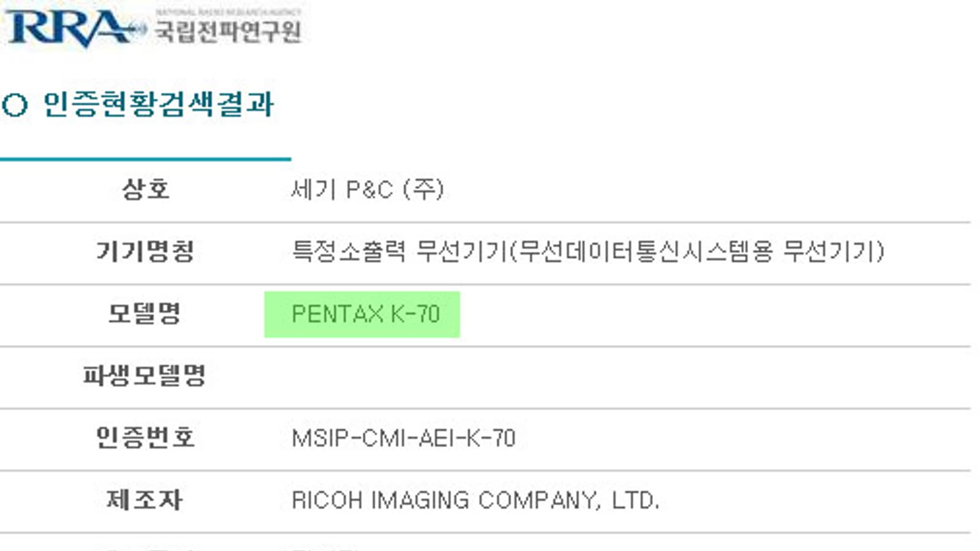Click 특정소출력 at start of device name
Image resolution: width=980 pixels, height=551 pixels.
(348, 251)
